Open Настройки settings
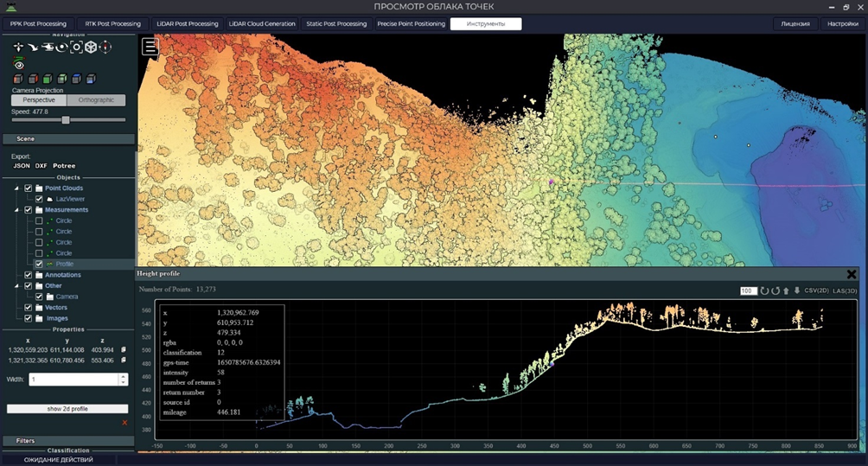Image resolution: width=868 pixels, height=466 pixels. pos(843,24)
